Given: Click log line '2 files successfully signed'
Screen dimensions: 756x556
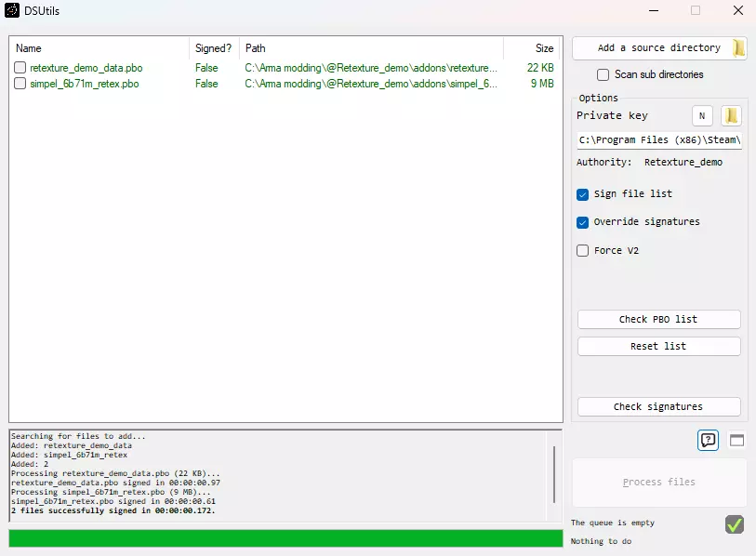Looking at the screenshot, I should [113, 510].
